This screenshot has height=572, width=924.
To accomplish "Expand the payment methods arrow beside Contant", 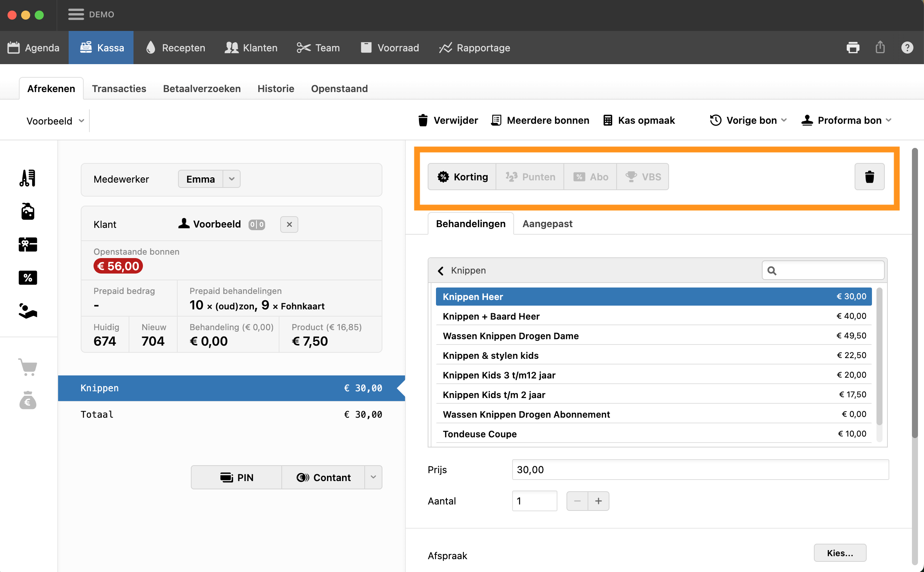I will 373,477.
